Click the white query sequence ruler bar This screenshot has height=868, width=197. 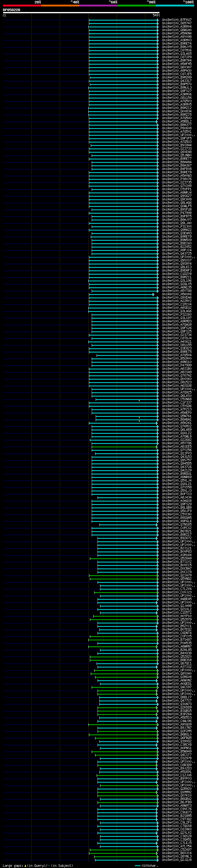(81, 12)
